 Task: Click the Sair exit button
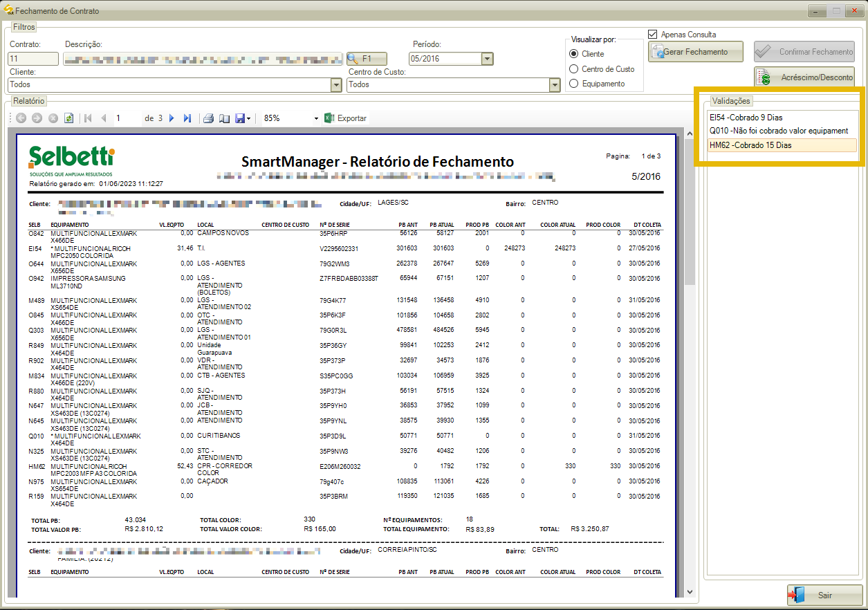click(x=824, y=595)
